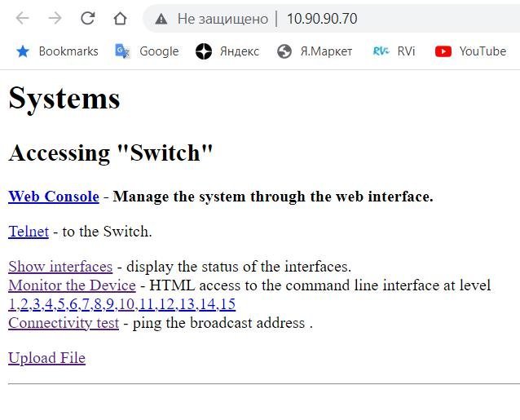This screenshot has width=520, height=420.
Task: Open the Google bookmark
Action: 147,51
